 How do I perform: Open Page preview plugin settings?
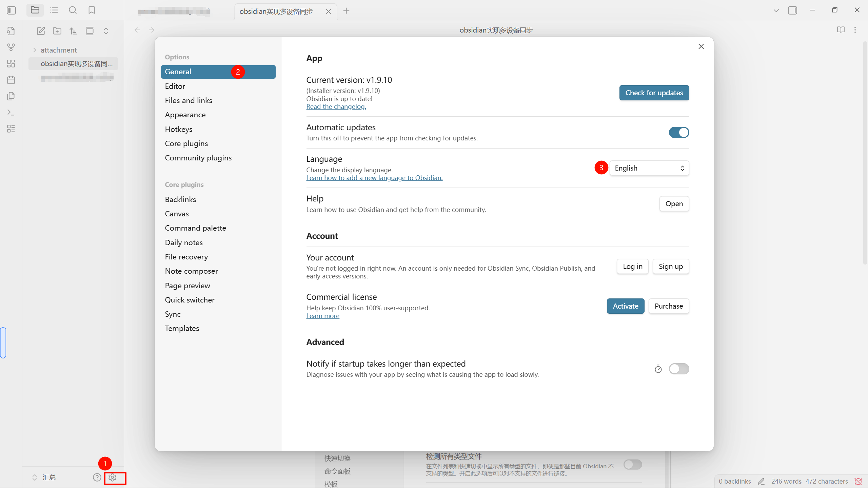coord(218,286)
